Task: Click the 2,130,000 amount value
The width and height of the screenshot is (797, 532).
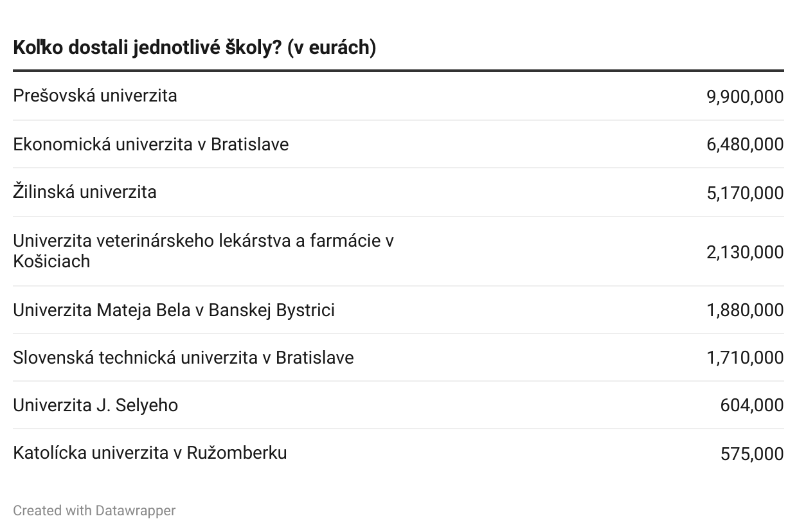Action: tap(745, 252)
